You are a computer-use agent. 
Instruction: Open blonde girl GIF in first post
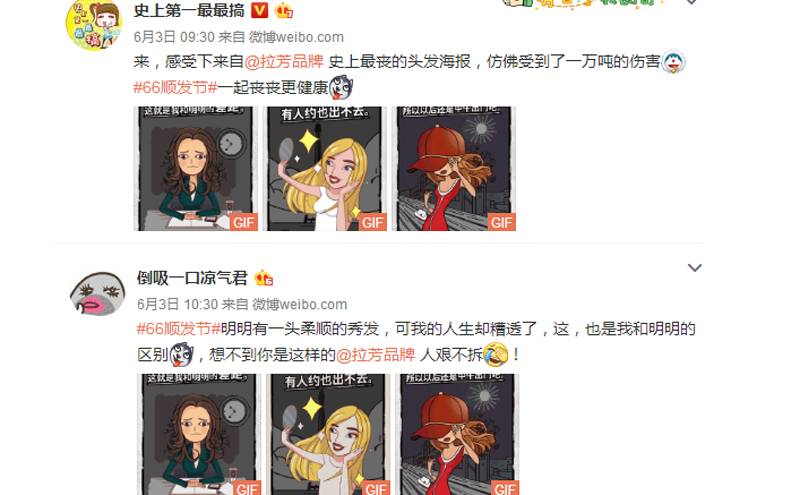click(324, 169)
